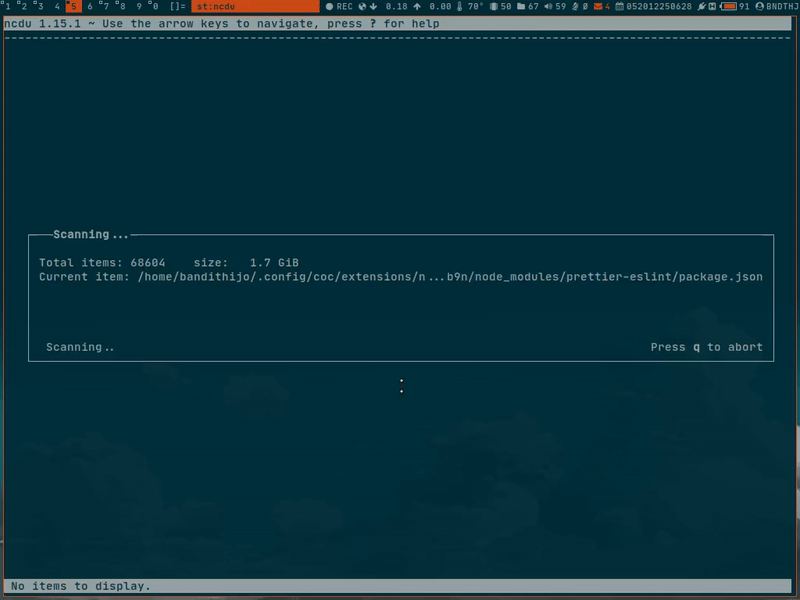Viewport: 800px width, 600px height.
Task: Click the Current item file path
Action: pyautogui.click(x=450, y=277)
